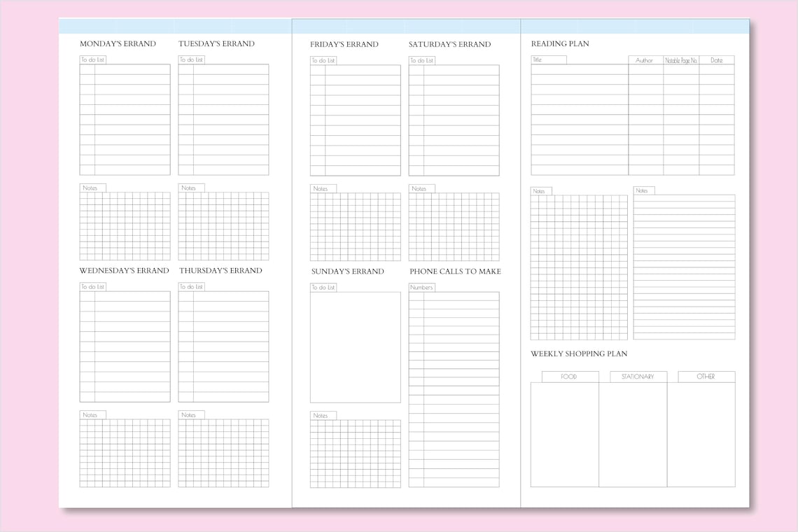The image size is (798, 532).
Task: Select the WEDNESDAY'S ERRAND section title
Action: [x=124, y=270]
